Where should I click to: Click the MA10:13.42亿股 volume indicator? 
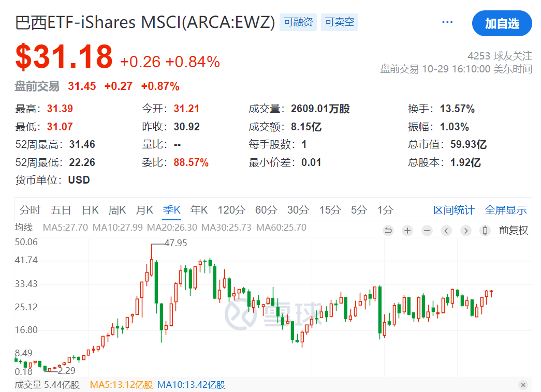click(192, 385)
